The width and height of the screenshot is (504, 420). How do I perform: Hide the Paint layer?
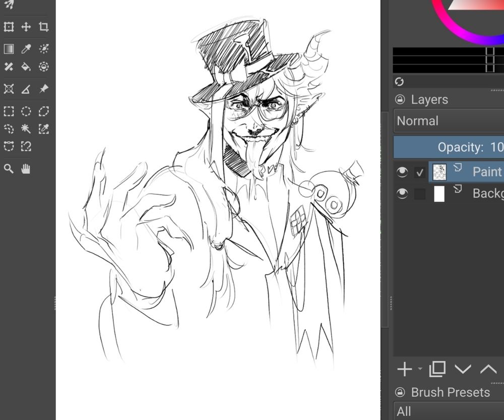(x=402, y=172)
